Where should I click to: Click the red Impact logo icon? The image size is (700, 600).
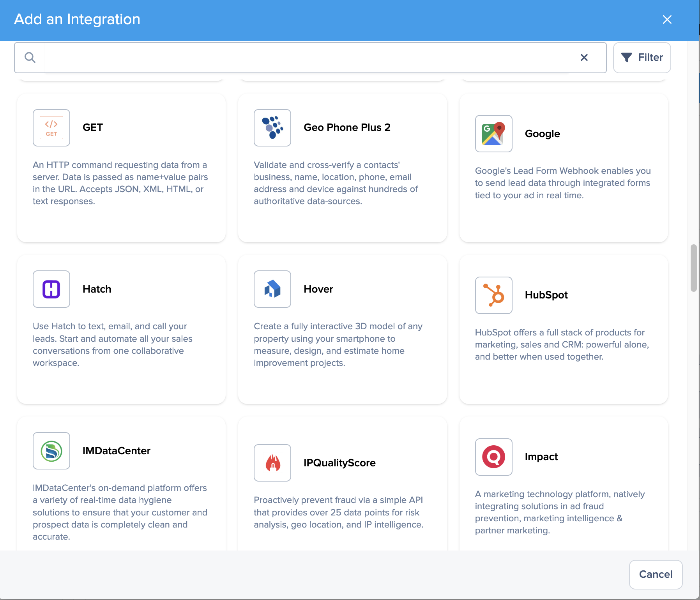(x=493, y=457)
